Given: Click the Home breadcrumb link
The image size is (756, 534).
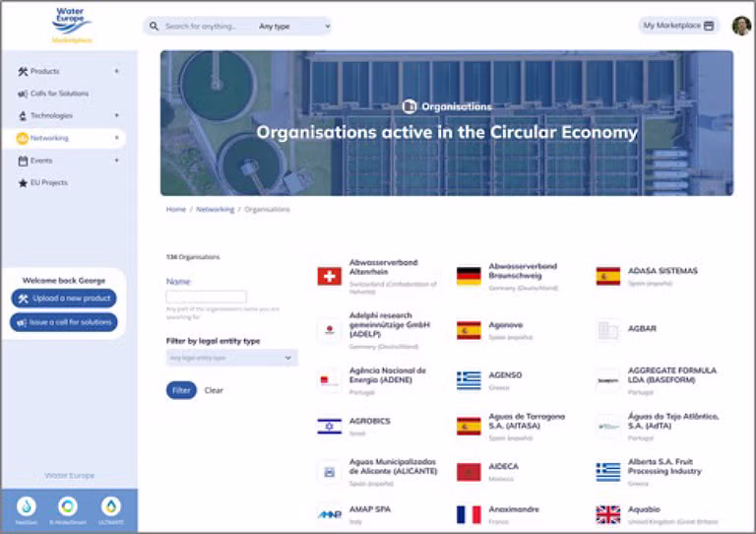Looking at the screenshot, I should click(176, 209).
